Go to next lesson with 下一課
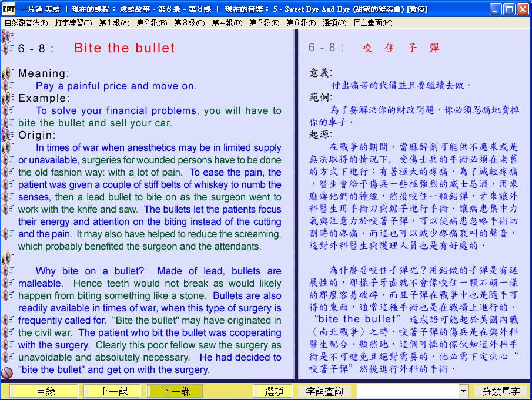 [x=175, y=391]
